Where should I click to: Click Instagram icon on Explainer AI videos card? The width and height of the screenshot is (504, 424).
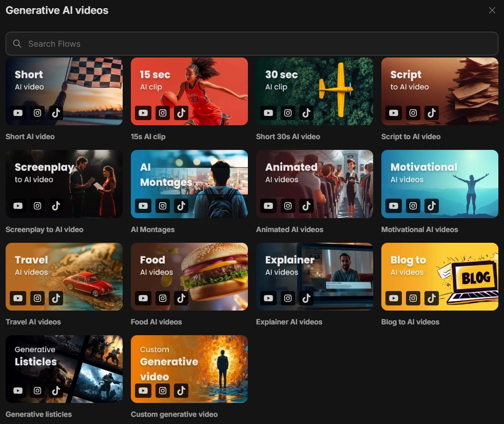click(x=288, y=298)
